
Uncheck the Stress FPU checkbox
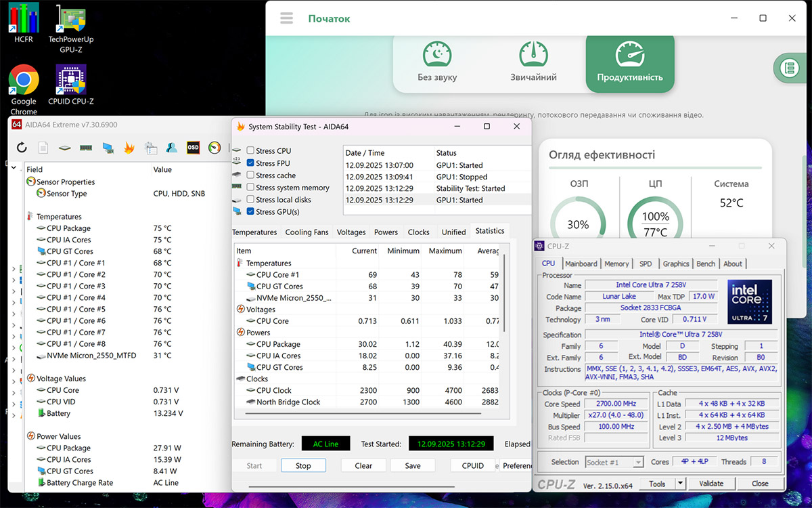tap(250, 163)
